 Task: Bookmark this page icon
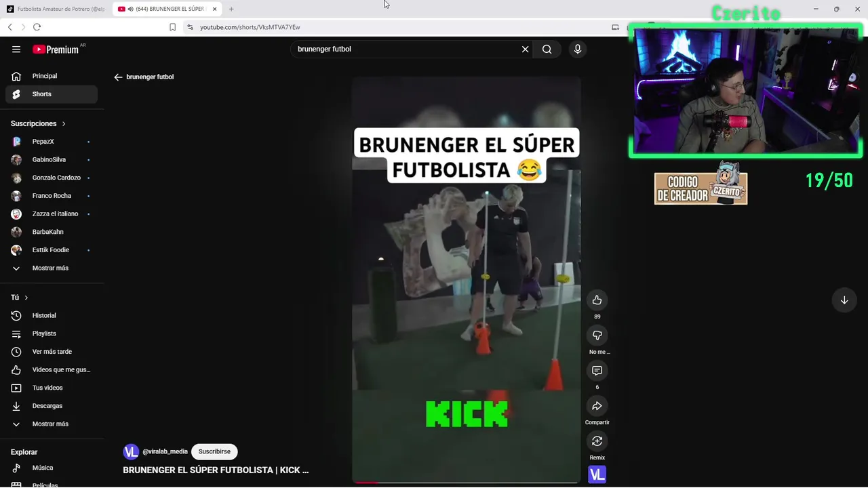[x=172, y=27]
